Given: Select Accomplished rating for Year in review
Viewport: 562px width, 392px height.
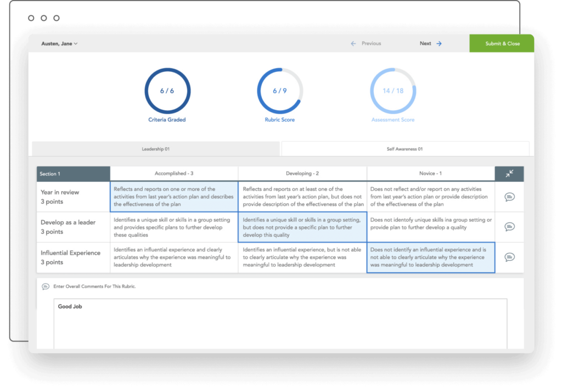Looking at the screenshot, I should (174, 197).
